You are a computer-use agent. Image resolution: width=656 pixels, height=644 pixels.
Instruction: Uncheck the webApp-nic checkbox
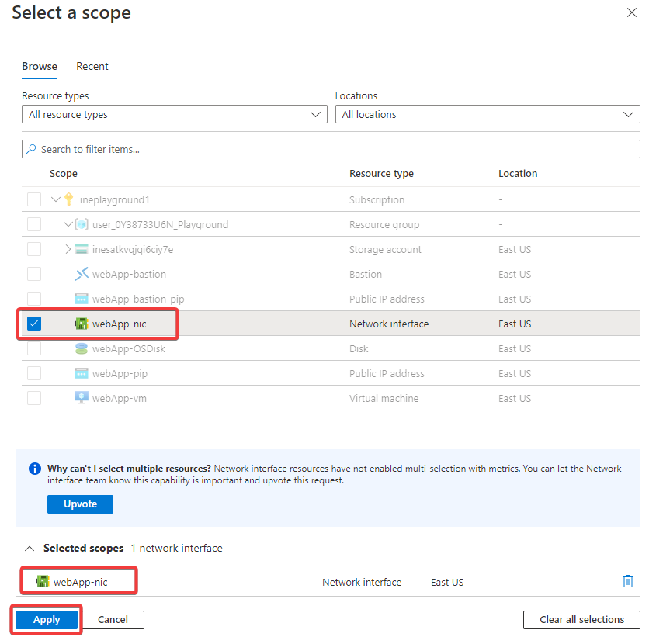coord(34,324)
